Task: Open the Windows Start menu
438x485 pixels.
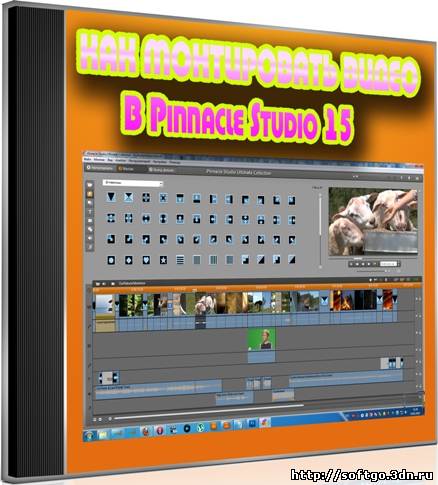Action: tap(90, 435)
